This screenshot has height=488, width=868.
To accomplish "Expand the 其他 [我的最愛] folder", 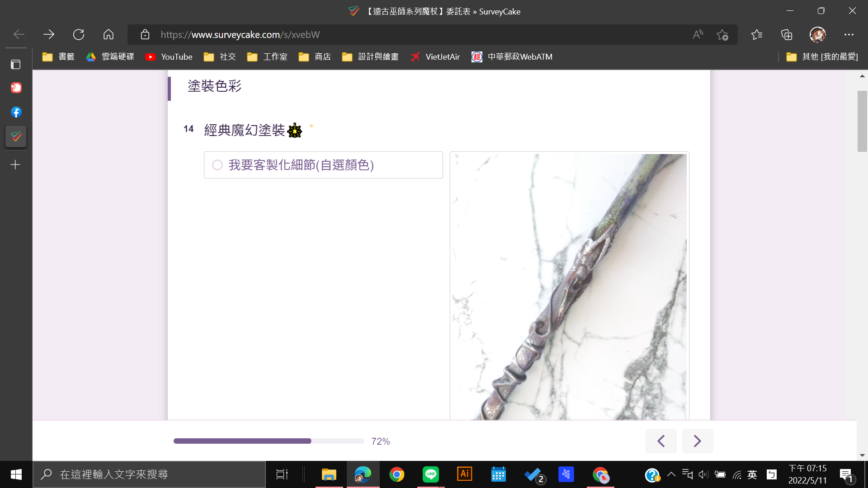I will (822, 57).
